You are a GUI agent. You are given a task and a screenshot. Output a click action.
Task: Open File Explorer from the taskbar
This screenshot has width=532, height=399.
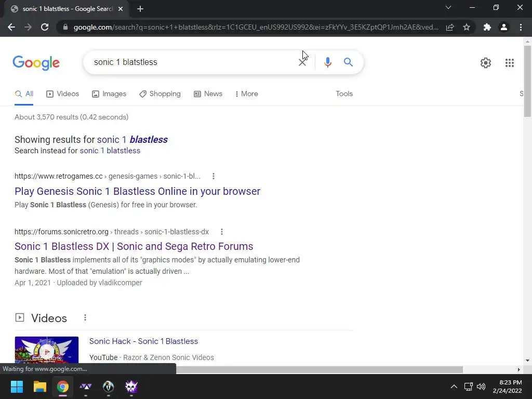[39, 387]
